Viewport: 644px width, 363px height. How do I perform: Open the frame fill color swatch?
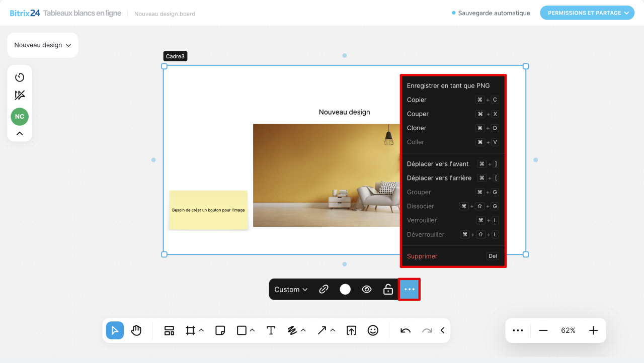pyautogui.click(x=345, y=289)
